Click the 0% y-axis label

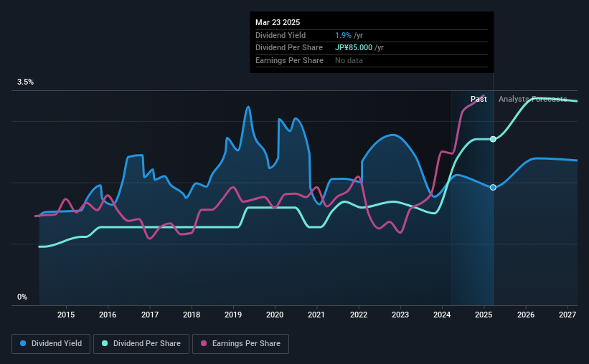pos(22,297)
